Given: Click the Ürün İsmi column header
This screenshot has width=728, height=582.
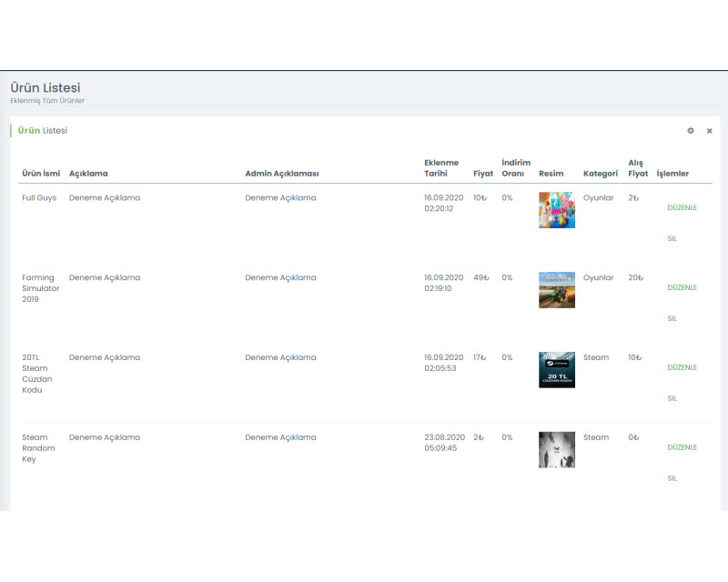Looking at the screenshot, I should point(41,174).
